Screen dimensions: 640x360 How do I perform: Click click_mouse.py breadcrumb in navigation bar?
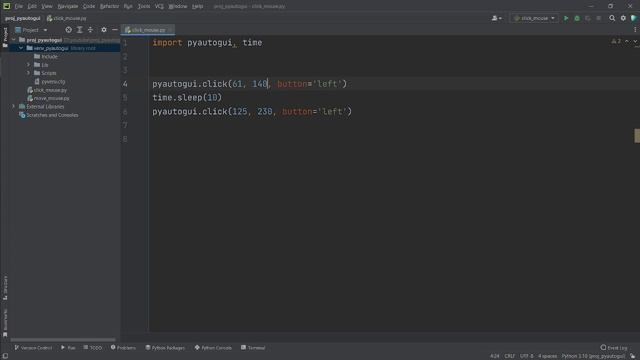[x=67, y=18]
